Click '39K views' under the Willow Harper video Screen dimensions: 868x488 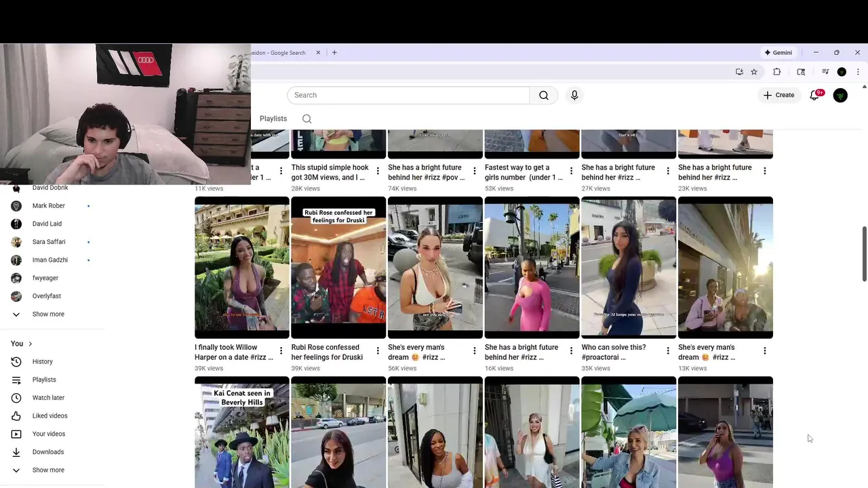click(209, 369)
